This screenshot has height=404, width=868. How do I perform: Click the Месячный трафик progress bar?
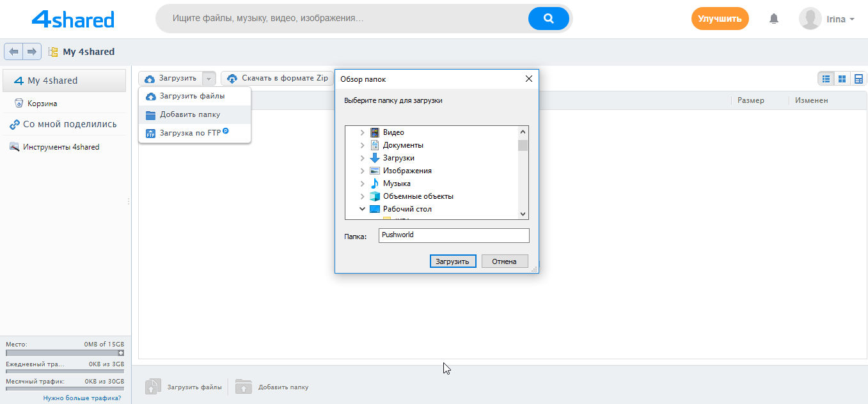pyautogui.click(x=65, y=389)
